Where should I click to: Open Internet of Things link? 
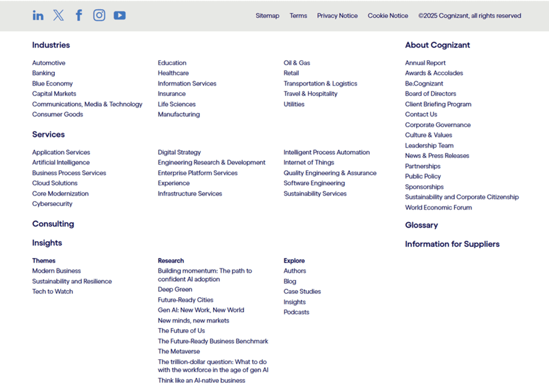(309, 163)
